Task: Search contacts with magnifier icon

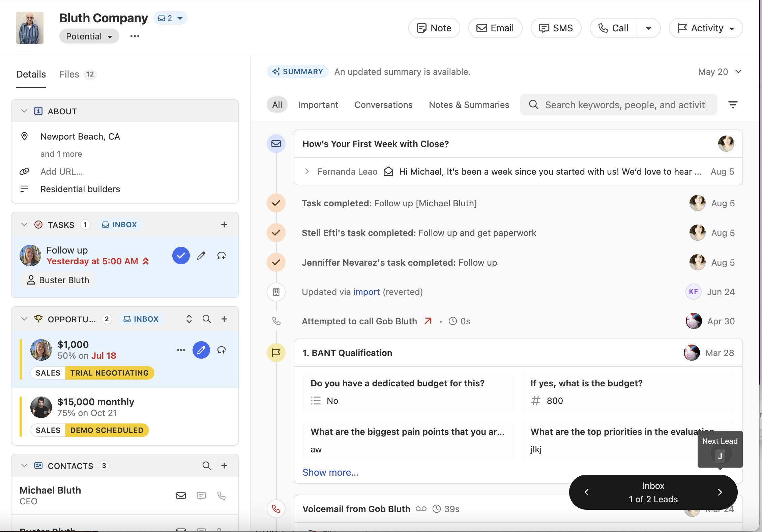Action: 207,466
